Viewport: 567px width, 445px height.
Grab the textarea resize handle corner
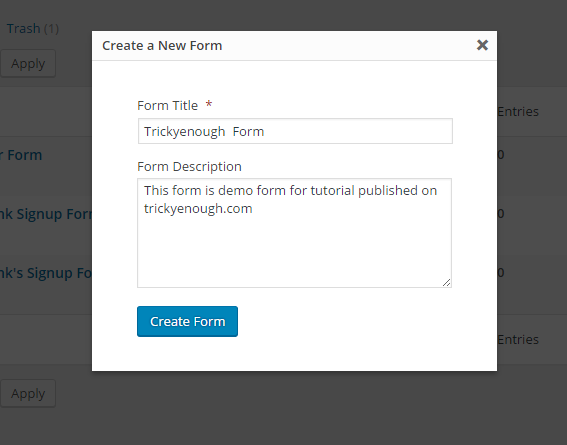tap(447, 283)
